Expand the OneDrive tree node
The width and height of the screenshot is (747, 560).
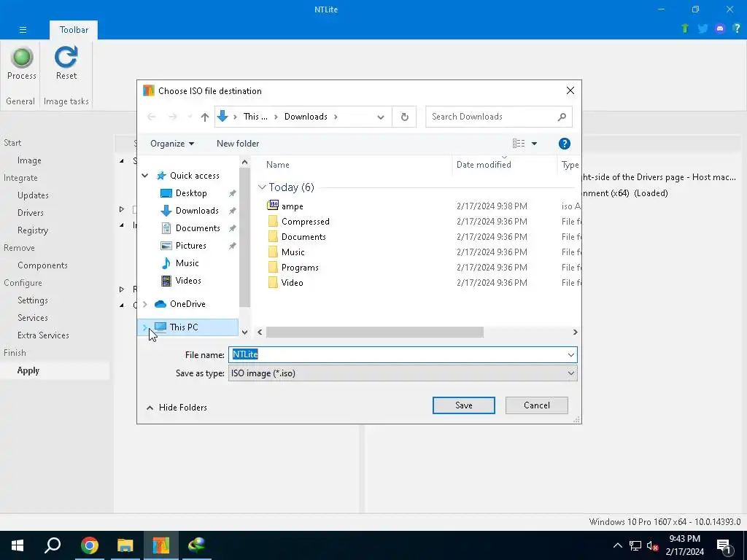click(145, 304)
